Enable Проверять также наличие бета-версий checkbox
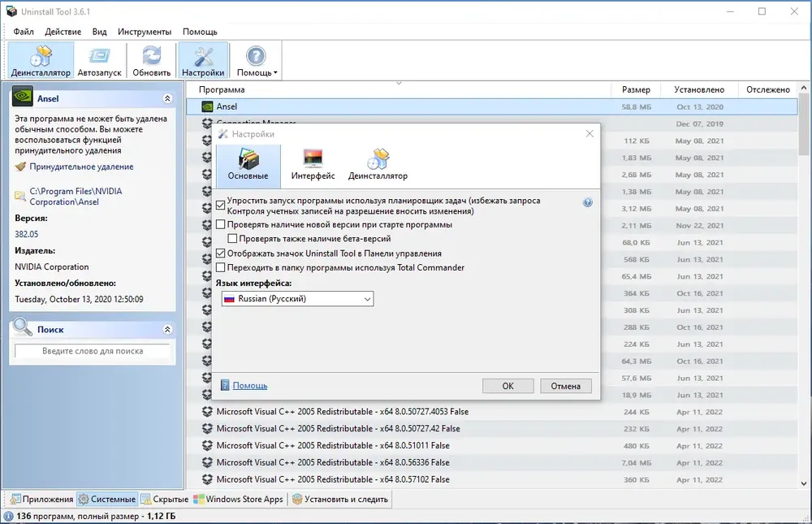 [232, 238]
